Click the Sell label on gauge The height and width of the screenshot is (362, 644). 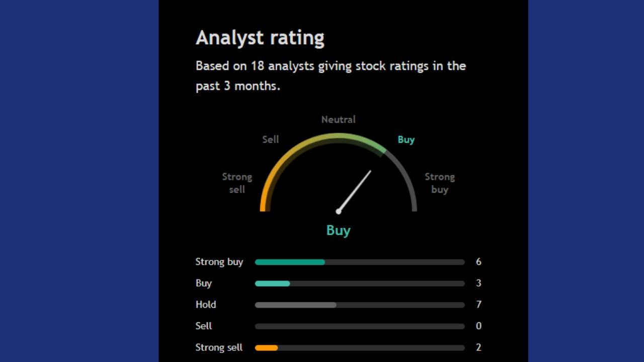click(270, 139)
